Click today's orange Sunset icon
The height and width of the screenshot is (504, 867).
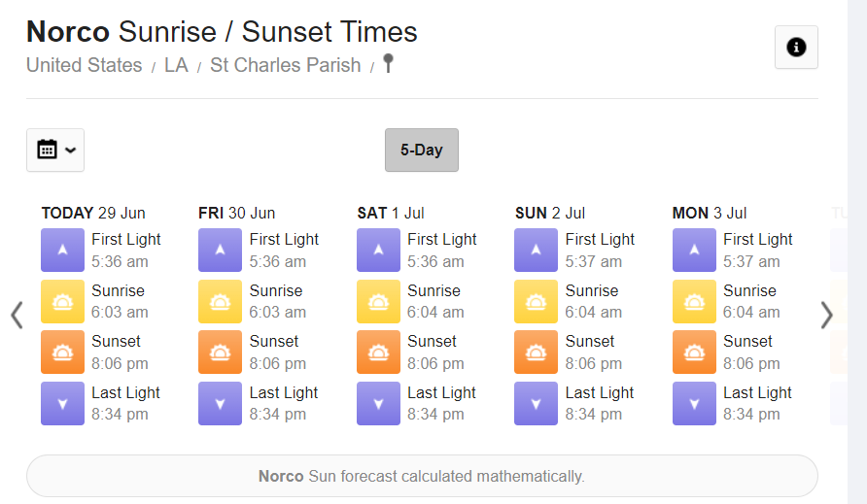pos(62,353)
